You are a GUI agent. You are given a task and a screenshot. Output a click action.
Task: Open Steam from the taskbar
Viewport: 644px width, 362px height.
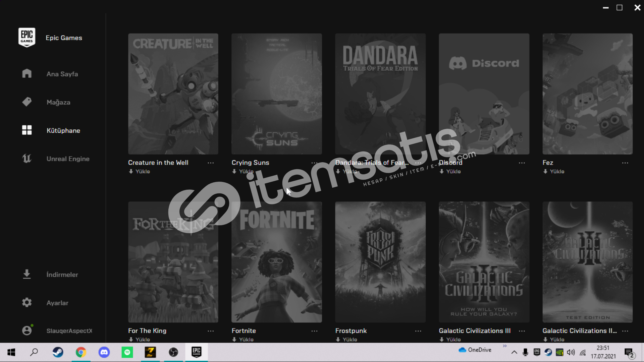[58, 352]
